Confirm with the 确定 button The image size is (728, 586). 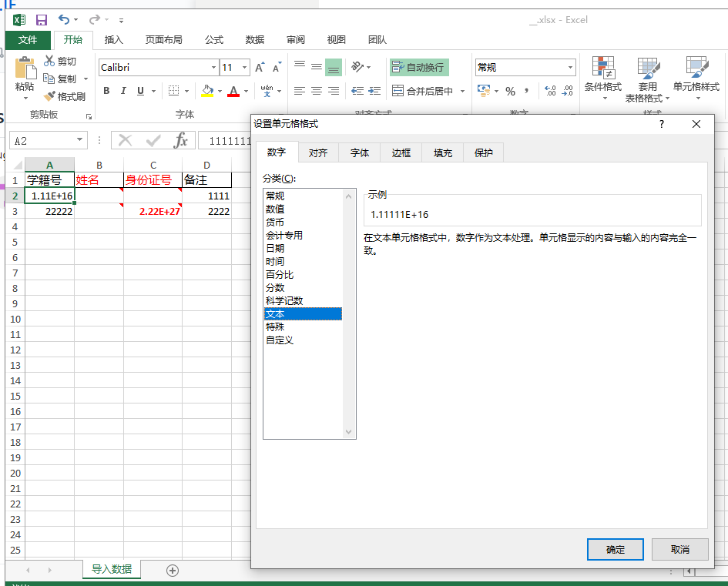click(616, 549)
